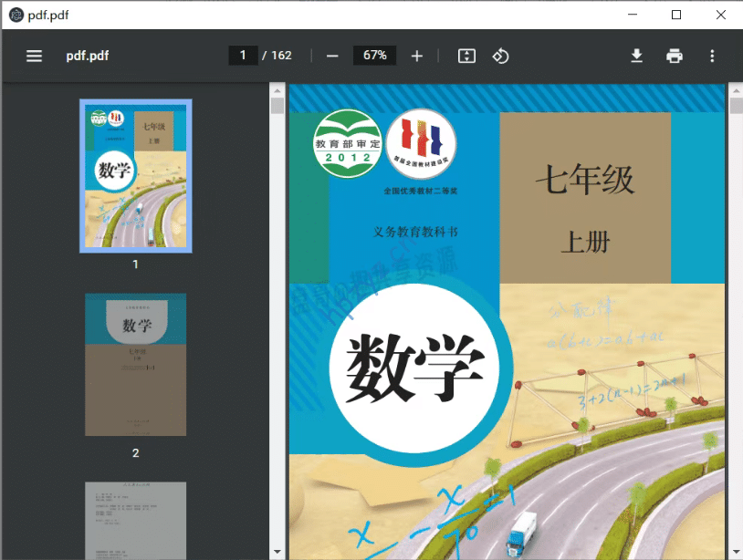Select page 1 thumbnail

point(136,176)
